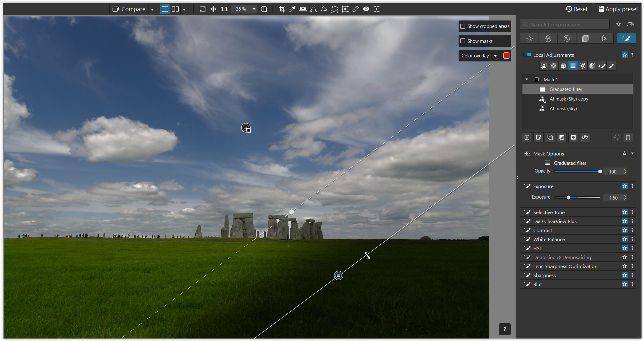Image resolution: width=644 pixels, height=341 pixels.
Task: Toggle the Local Adjustments on/off switch
Action: coord(527,55)
